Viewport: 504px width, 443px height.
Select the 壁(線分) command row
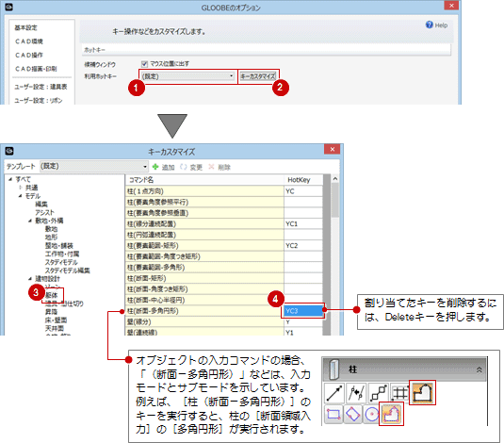click(204, 321)
